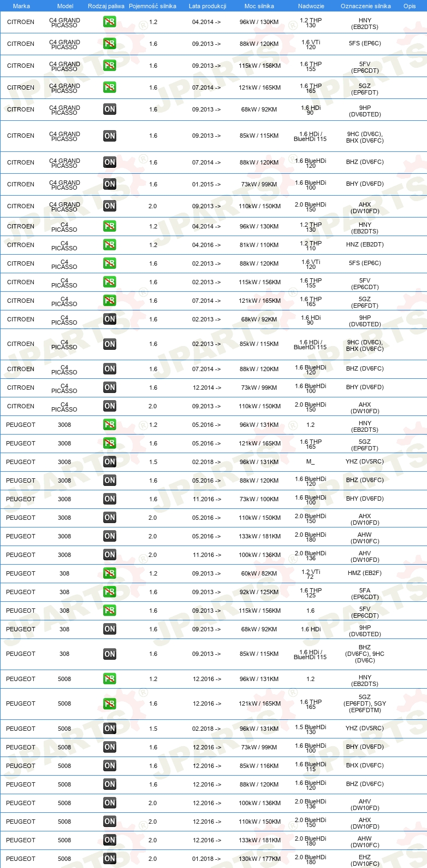Select the ON icon in the C4 Picasso 12.2014 row
Image resolution: width=427 pixels, height=868 pixels.
tap(110, 388)
